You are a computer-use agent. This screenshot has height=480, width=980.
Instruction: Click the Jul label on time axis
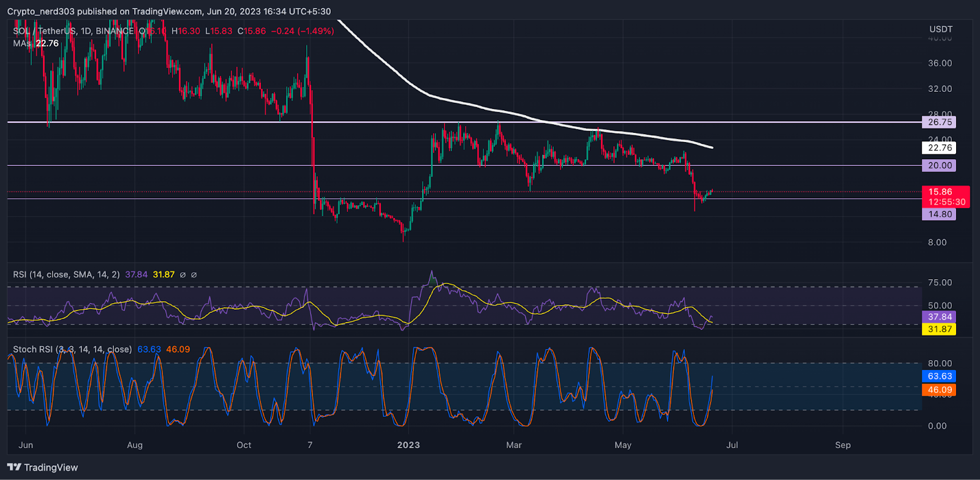[x=732, y=445]
